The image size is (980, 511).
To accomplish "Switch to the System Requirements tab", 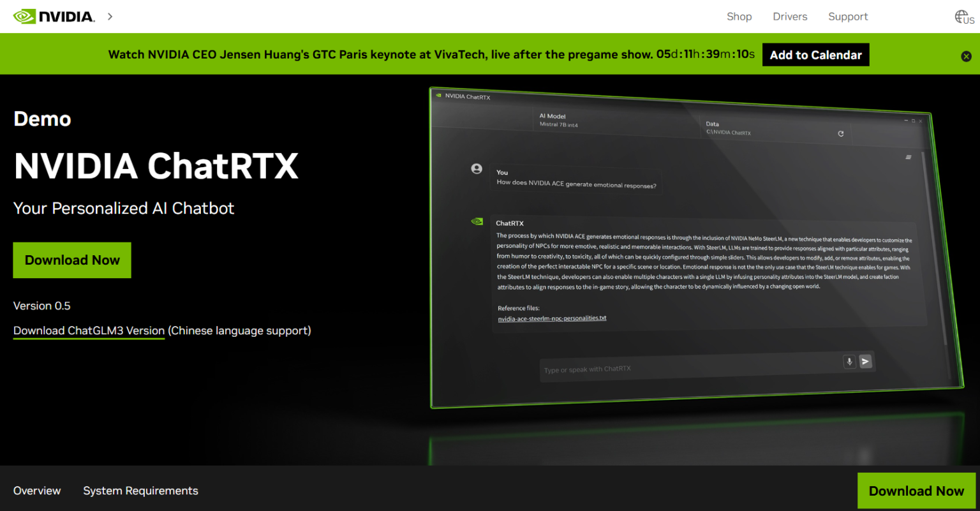I will point(140,491).
